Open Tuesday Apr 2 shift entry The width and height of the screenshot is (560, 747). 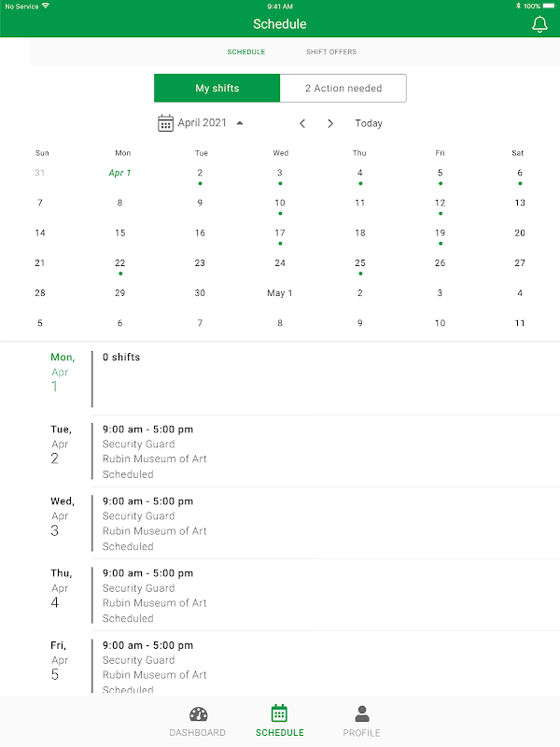pyautogui.click(x=280, y=451)
